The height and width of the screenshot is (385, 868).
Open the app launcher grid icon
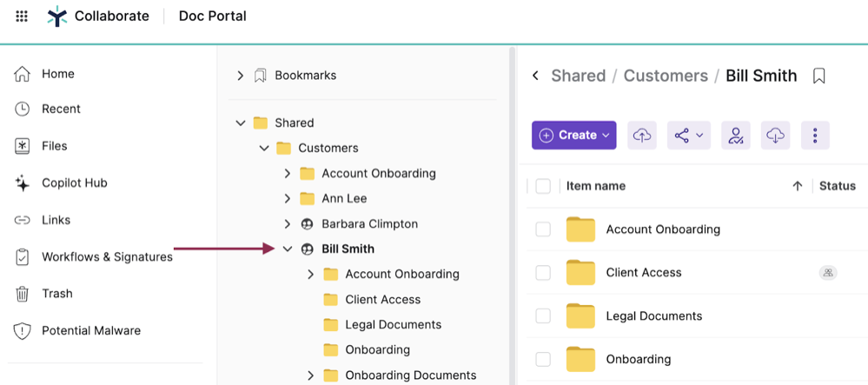coord(22,16)
